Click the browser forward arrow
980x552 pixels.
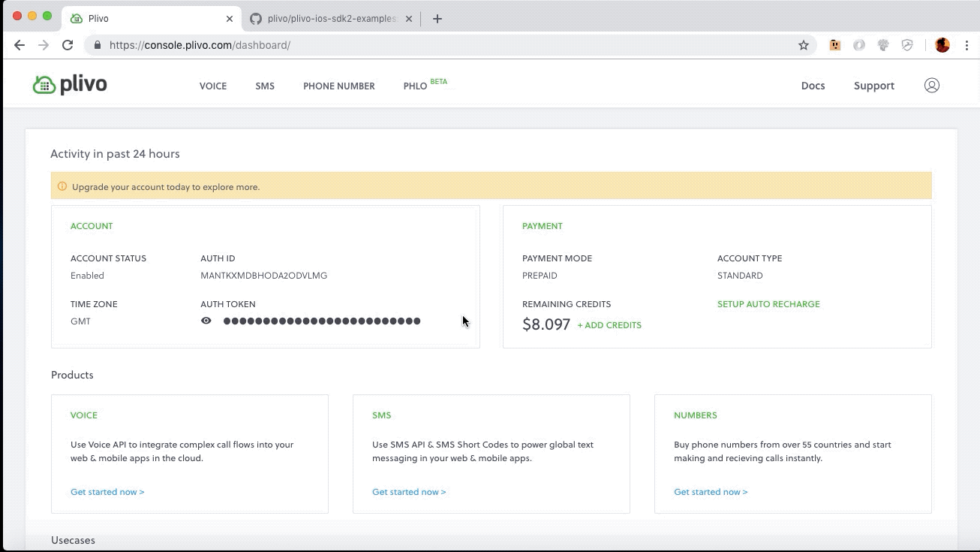click(x=44, y=45)
